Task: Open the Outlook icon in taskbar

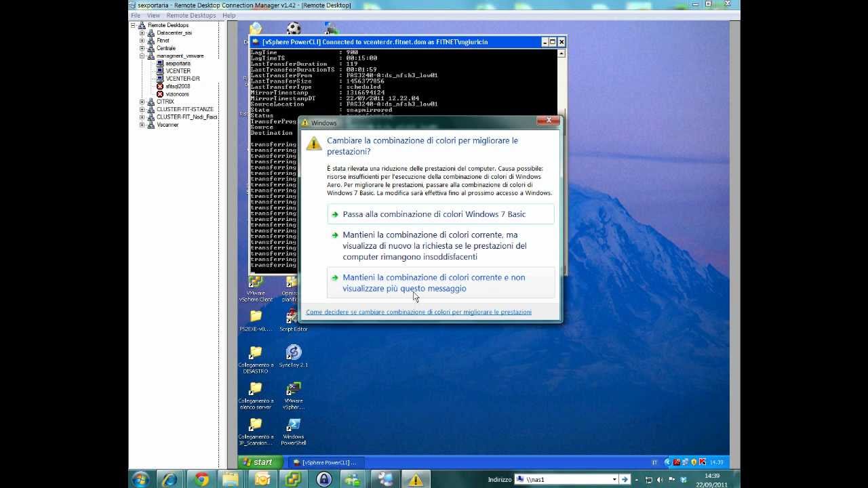Action: tap(262, 479)
